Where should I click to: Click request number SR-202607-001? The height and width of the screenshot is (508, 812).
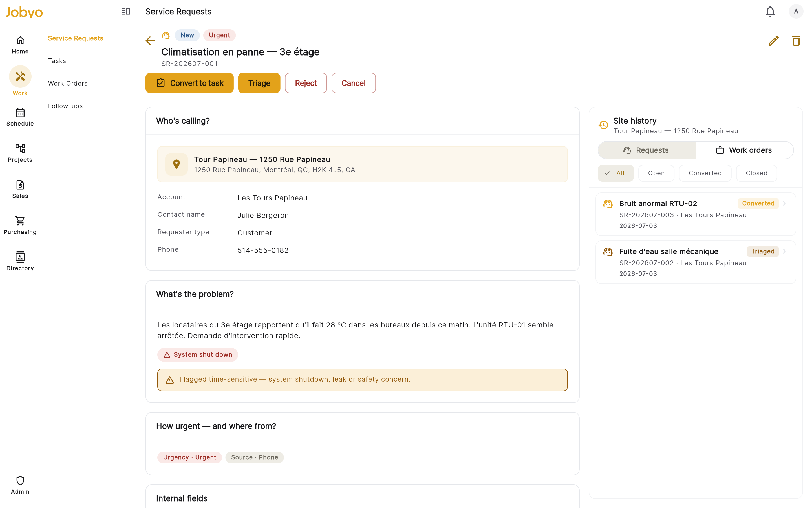(x=189, y=64)
